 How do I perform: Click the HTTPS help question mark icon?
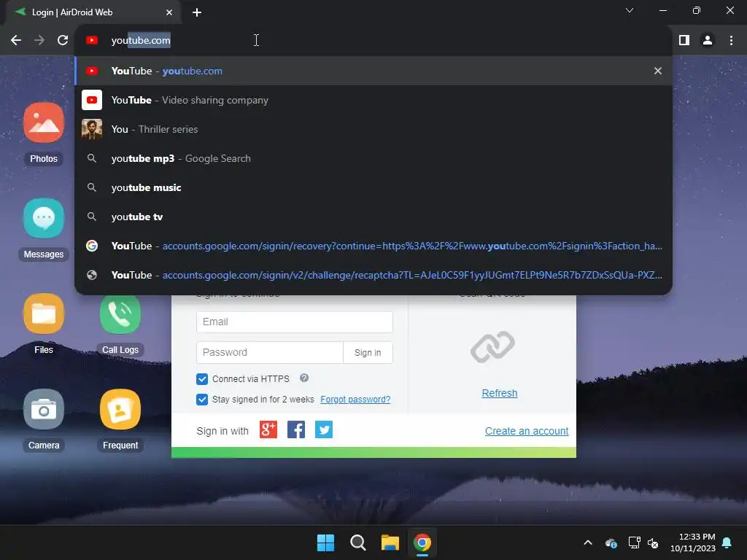[x=304, y=378]
